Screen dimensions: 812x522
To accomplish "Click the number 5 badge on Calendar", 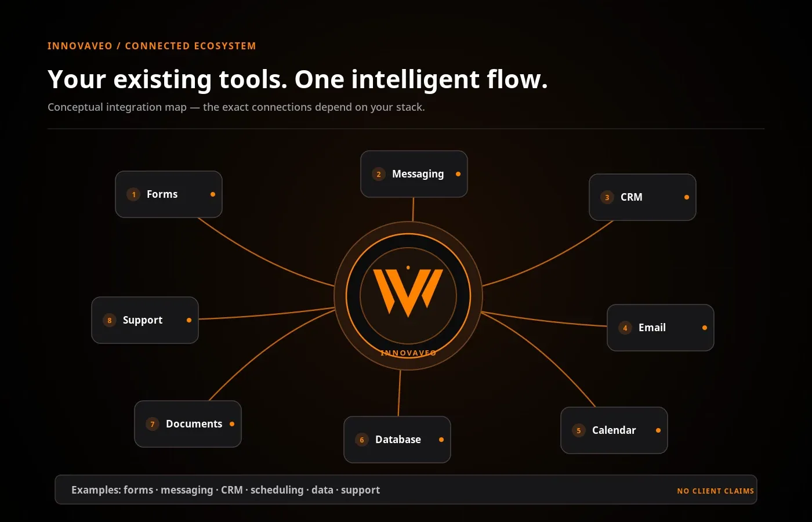I will [x=579, y=430].
